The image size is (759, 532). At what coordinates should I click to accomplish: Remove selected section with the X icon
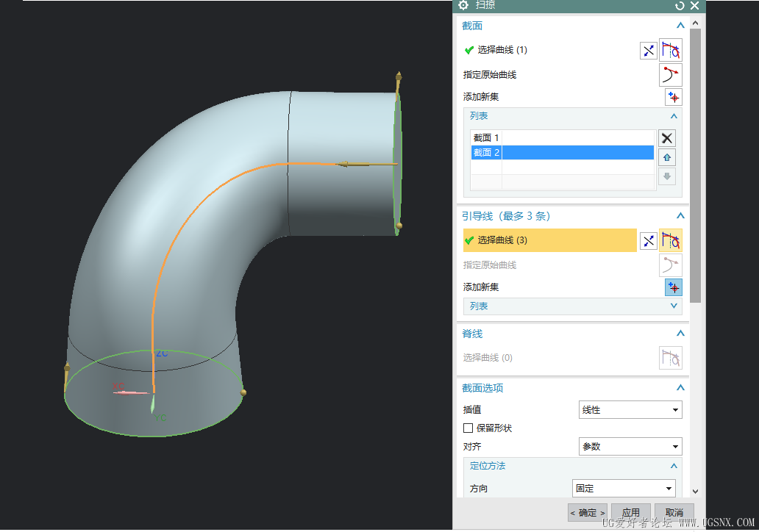point(666,138)
